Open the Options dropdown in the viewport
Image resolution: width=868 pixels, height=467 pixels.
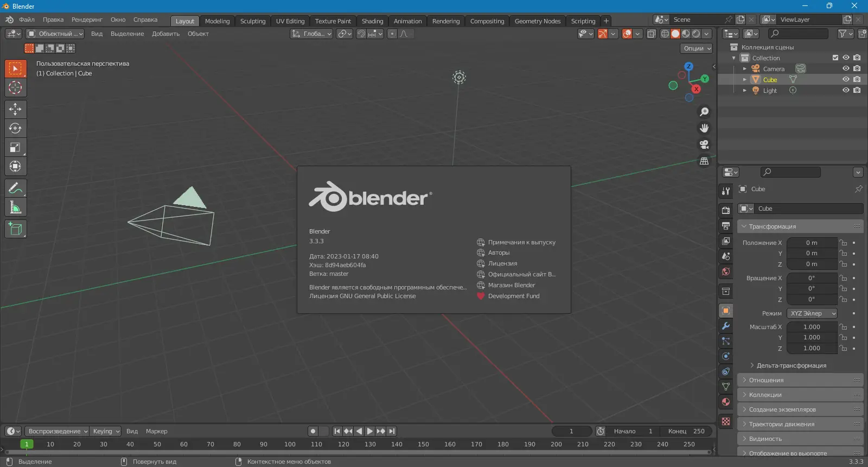pos(697,48)
